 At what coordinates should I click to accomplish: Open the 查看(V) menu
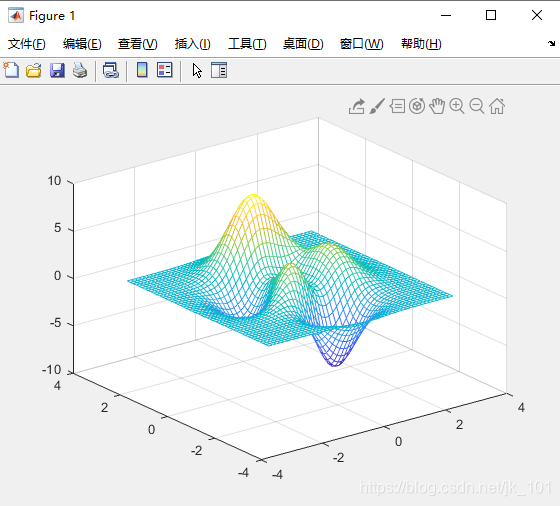(138, 44)
